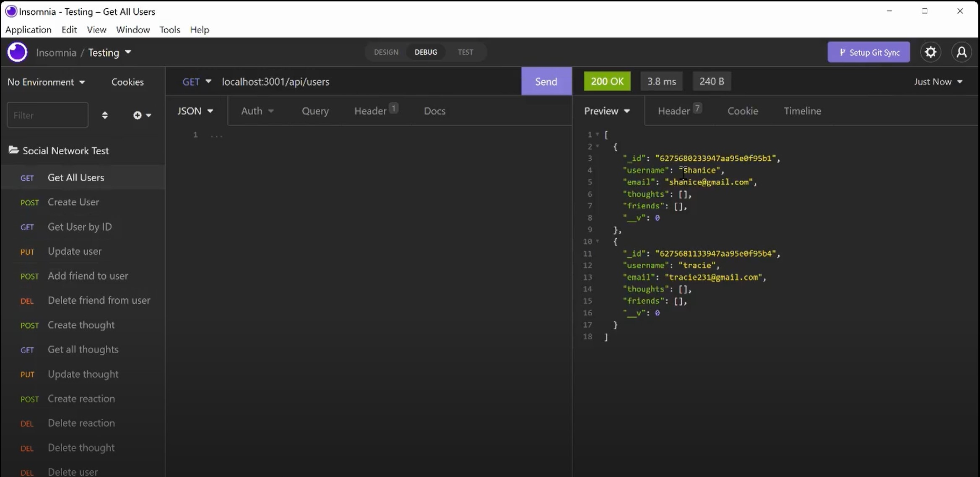Click the PUT icon next to Update user
Viewport: 980px width, 477px height.
(x=27, y=251)
